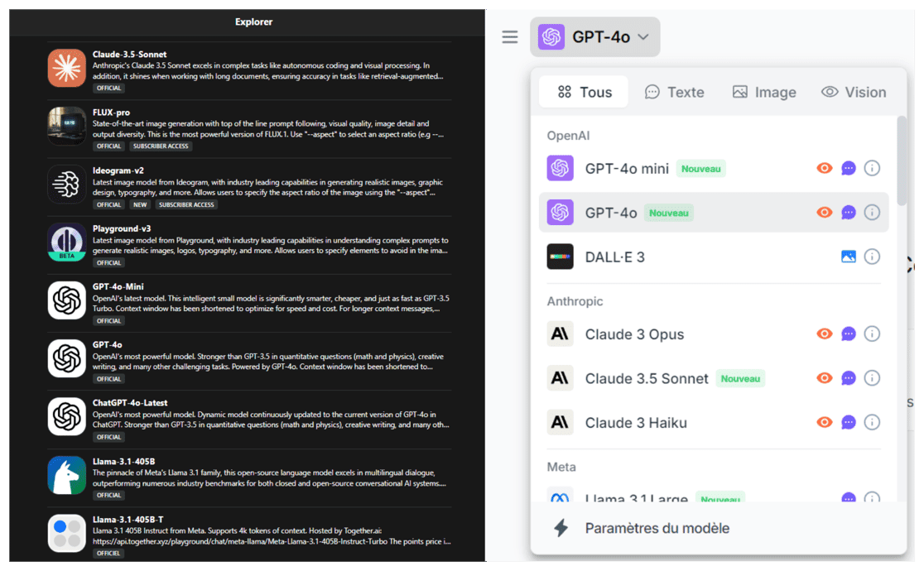Click the chat bubble icon on the highlighted GPT-4o row
924x571 pixels.
848,213
